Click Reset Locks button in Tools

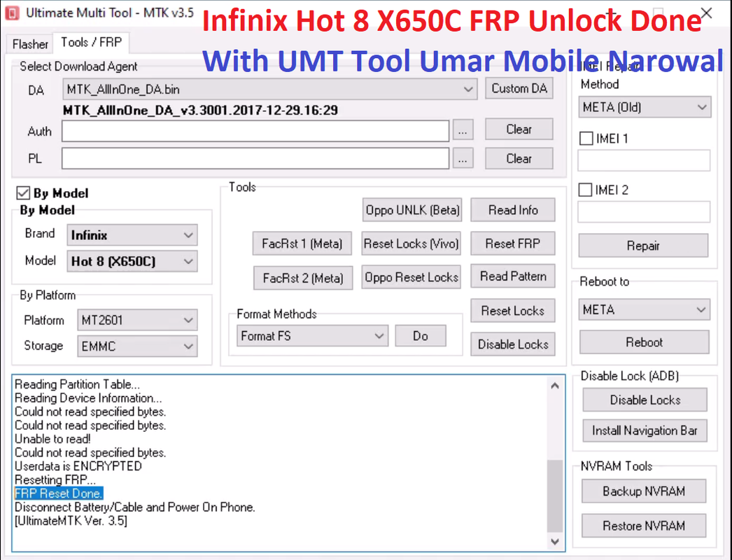[x=512, y=311]
